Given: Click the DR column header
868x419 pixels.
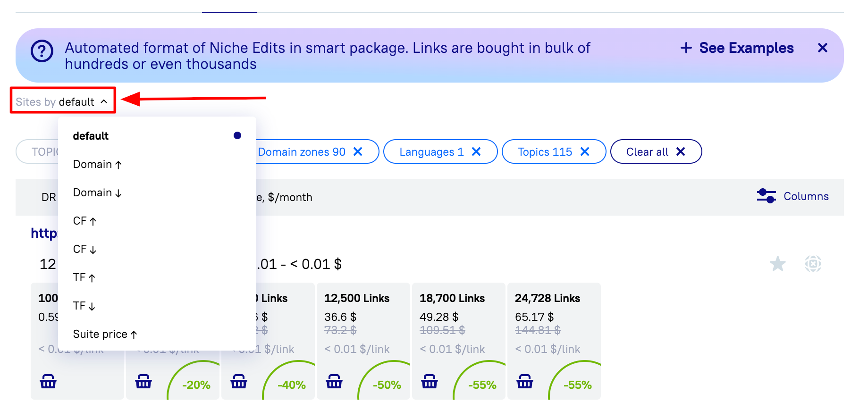Looking at the screenshot, I should pos(49,197).
